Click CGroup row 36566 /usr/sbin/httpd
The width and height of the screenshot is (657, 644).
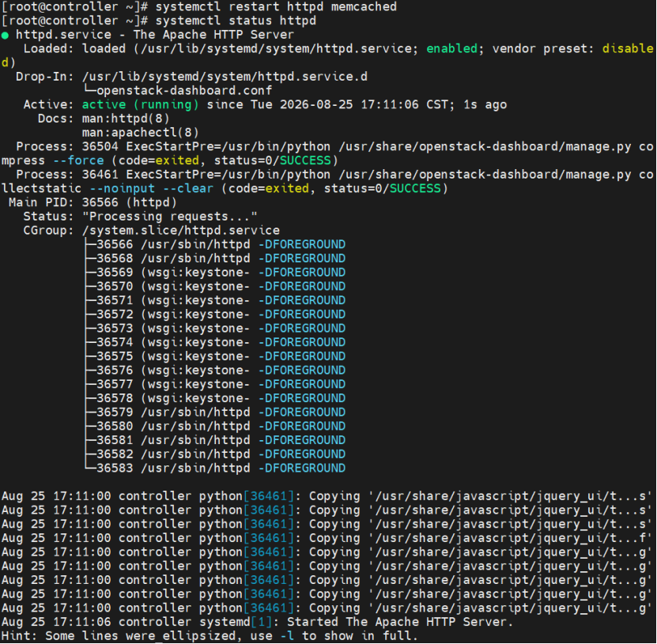(215, 244)
